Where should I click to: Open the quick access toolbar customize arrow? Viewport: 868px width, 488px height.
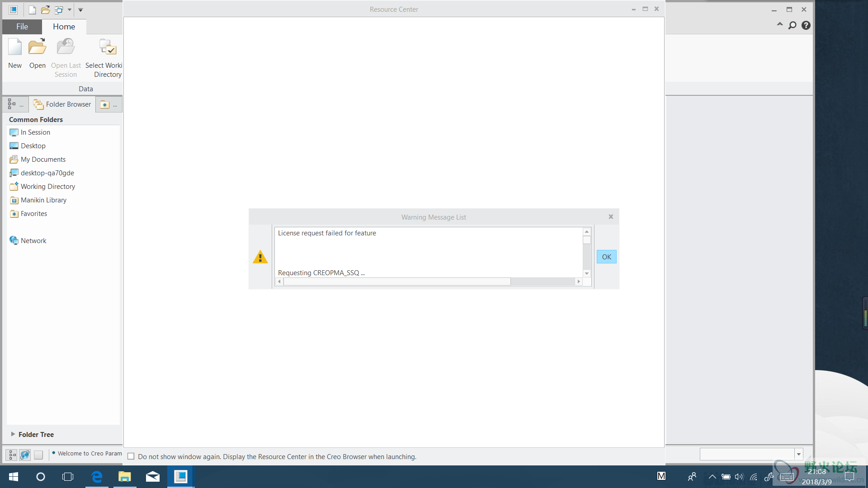pyautogui.click(x=80, y=9)
